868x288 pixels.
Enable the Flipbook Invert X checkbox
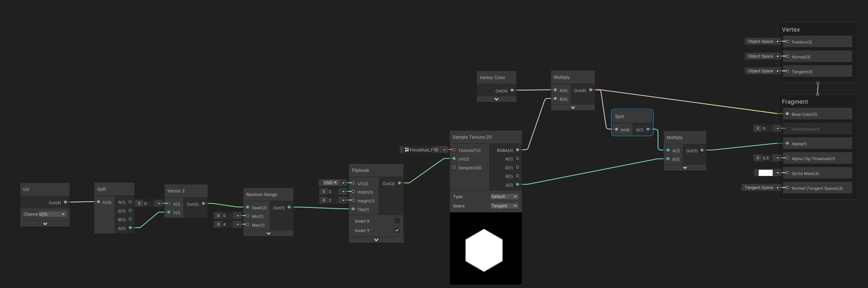(397, 221)
